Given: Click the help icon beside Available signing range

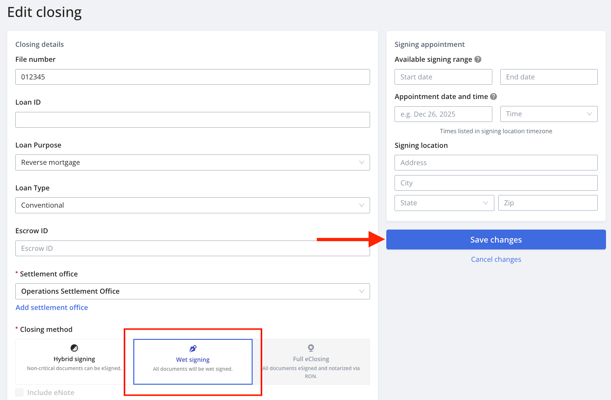Looking at the screenshot, I should tap(478, 60).
